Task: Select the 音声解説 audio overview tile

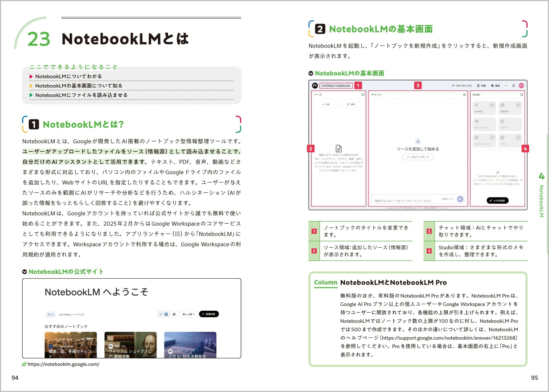Action: (x=484, y=108)
